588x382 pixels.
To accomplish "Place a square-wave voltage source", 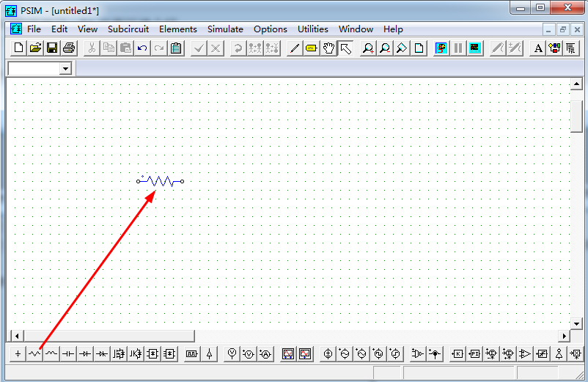I will [378, 353].
